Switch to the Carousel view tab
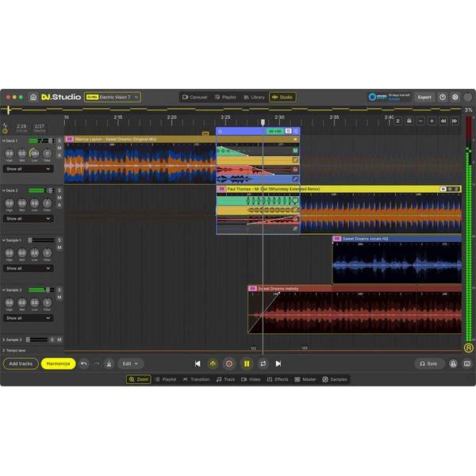The image size is (476, 476). [195, 97]
